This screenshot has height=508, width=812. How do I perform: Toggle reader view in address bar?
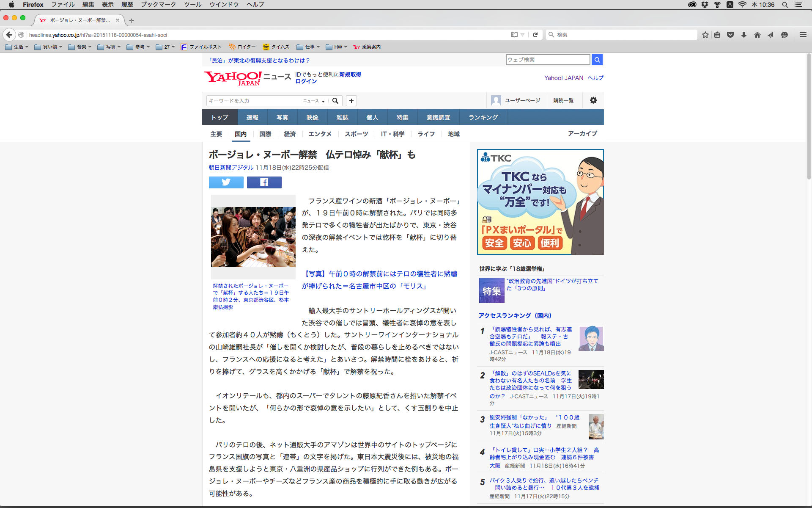(514, 35)
